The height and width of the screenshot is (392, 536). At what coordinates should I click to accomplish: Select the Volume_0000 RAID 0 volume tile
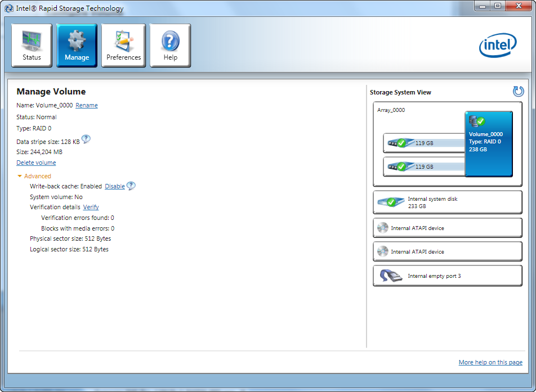point(489,143)
